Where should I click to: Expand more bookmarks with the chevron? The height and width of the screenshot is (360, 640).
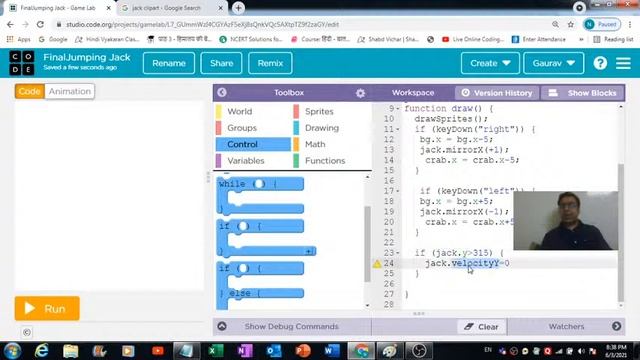pyautogui.click(x=581, y=40)
